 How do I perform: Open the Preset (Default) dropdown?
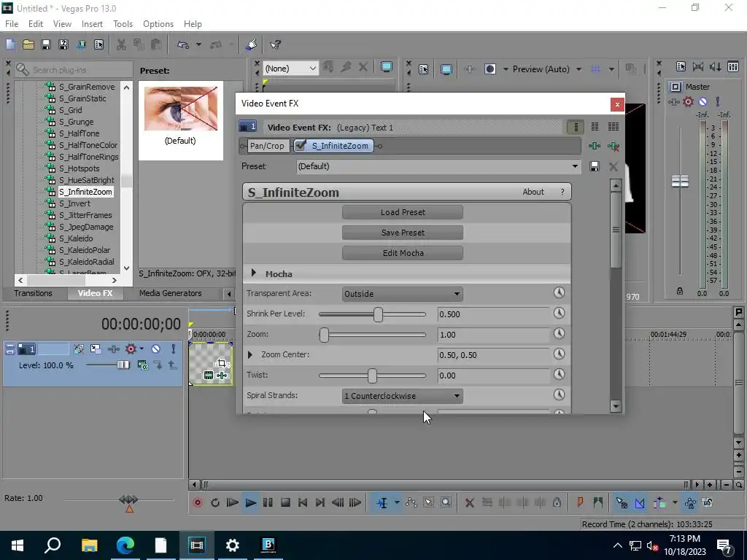tap(575, 166)
